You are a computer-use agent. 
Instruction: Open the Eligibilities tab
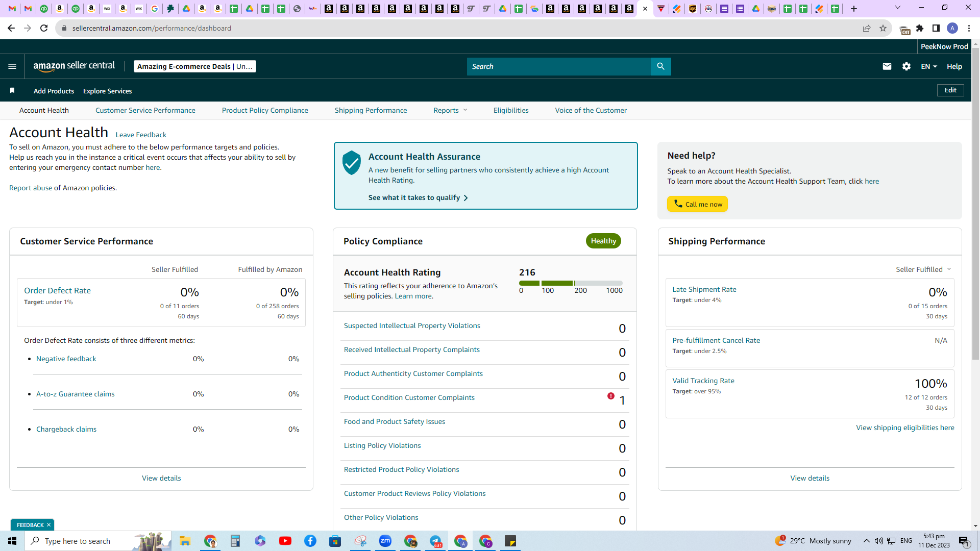pos(511,110)
